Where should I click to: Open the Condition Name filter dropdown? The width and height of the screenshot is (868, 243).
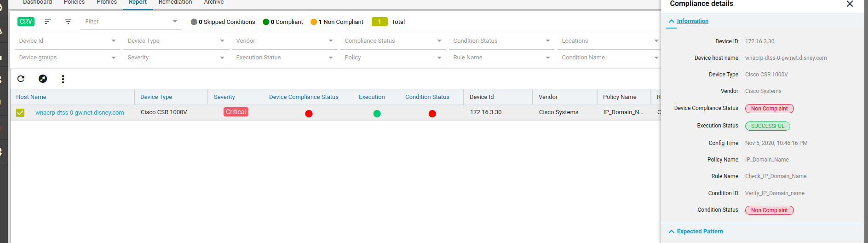click(x=609, y=58)
